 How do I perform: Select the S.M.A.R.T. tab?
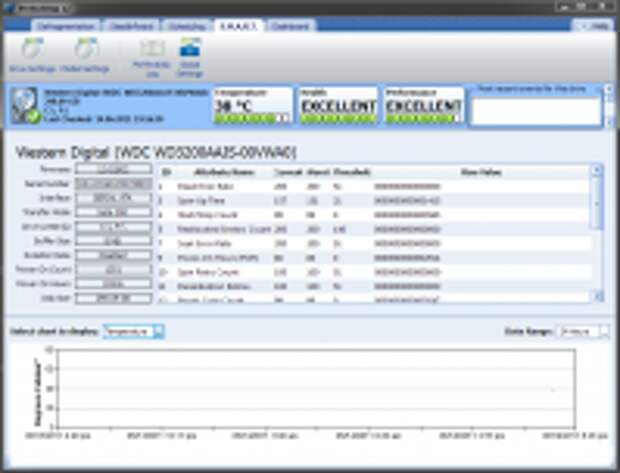(x=238, y=26)
